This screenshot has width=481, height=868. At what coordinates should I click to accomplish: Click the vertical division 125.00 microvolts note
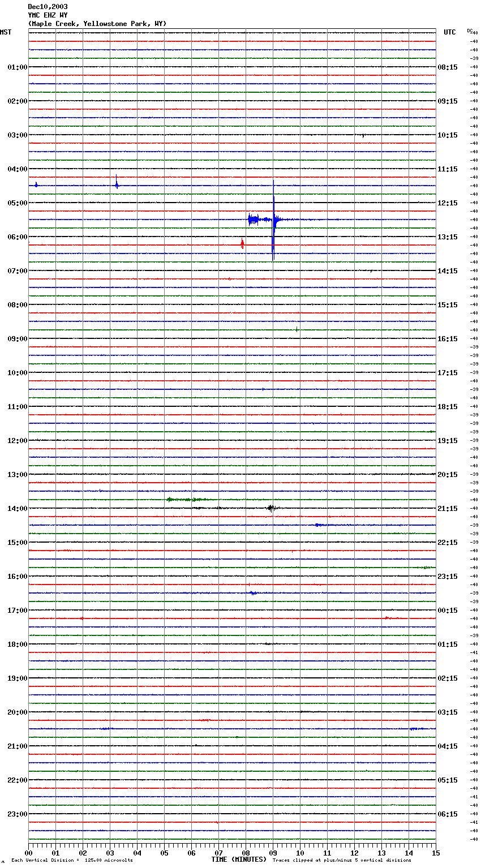point(72,860)
